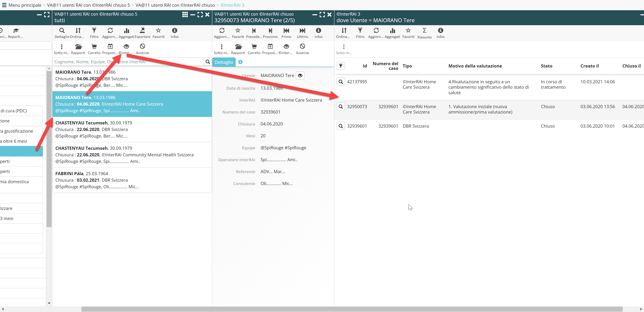Screen dimensions: 644x312
Task: Select the Dettaglio tab
Action: 224,62
